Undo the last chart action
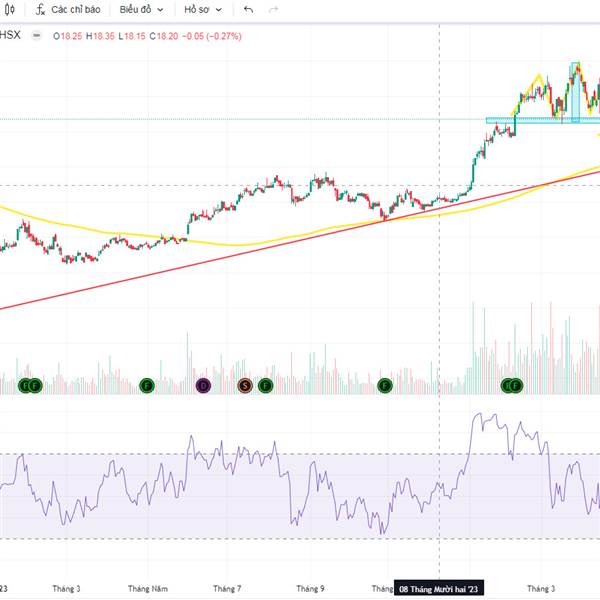The width and height of the screenshot is (600, 600). [x=248, y=10]
